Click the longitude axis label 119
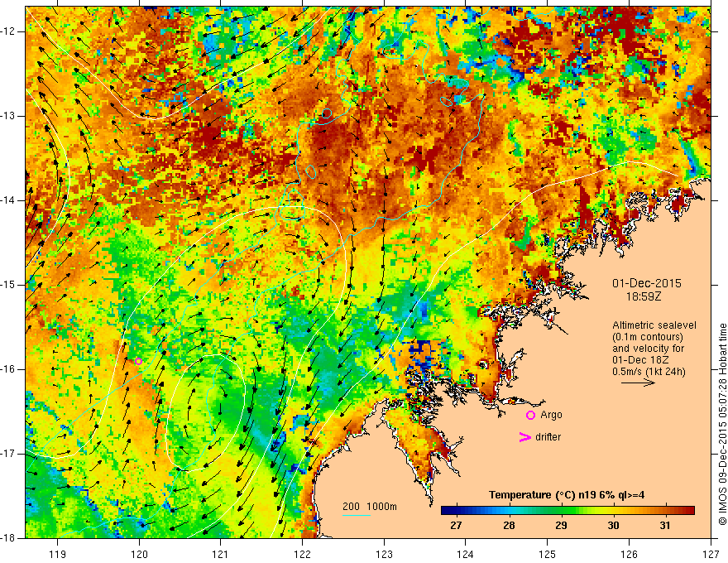728x563 pixels. click(x=58, y=554)
